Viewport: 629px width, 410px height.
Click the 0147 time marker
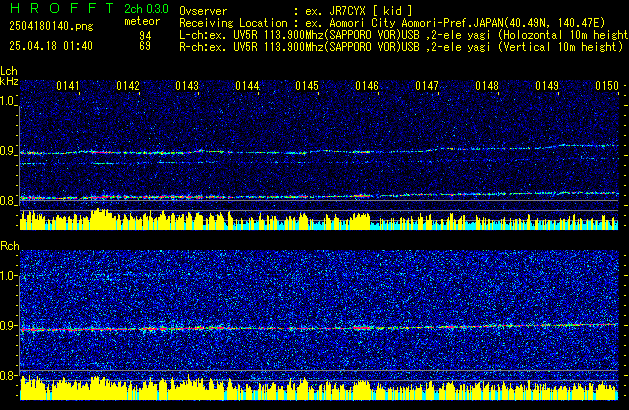pos(427,86)
